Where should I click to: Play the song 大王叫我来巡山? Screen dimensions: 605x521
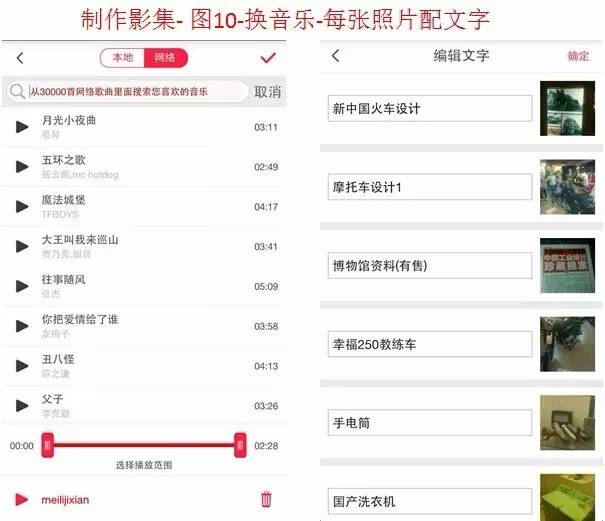pos(22,246)
